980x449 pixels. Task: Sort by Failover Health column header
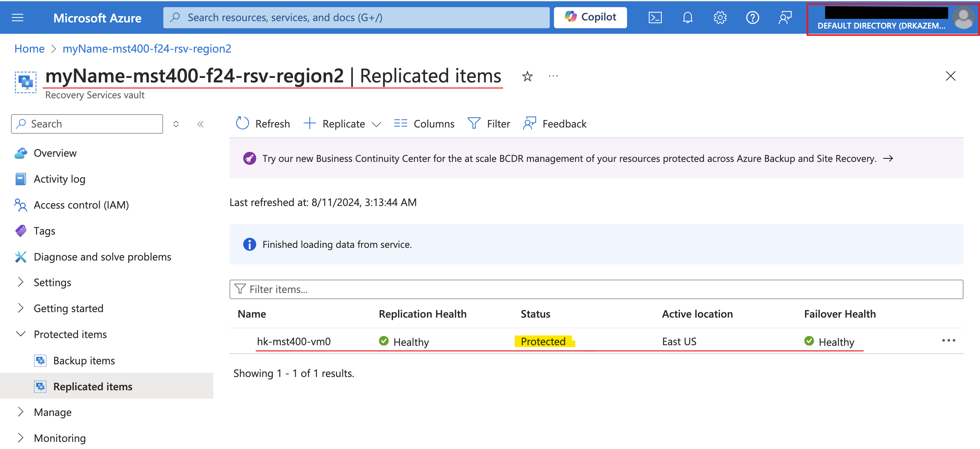840,314
